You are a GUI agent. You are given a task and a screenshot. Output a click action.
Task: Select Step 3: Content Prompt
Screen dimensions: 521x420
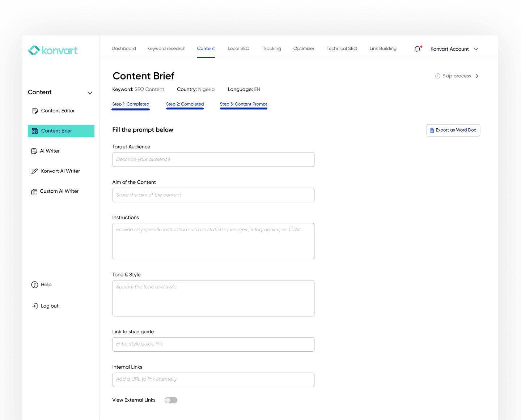click(243, 104)
